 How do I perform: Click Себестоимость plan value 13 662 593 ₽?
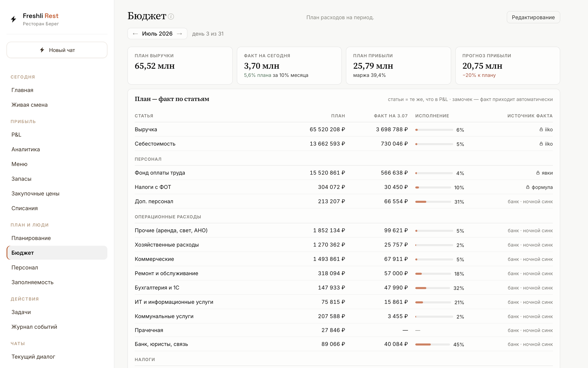tap(327, 144)
